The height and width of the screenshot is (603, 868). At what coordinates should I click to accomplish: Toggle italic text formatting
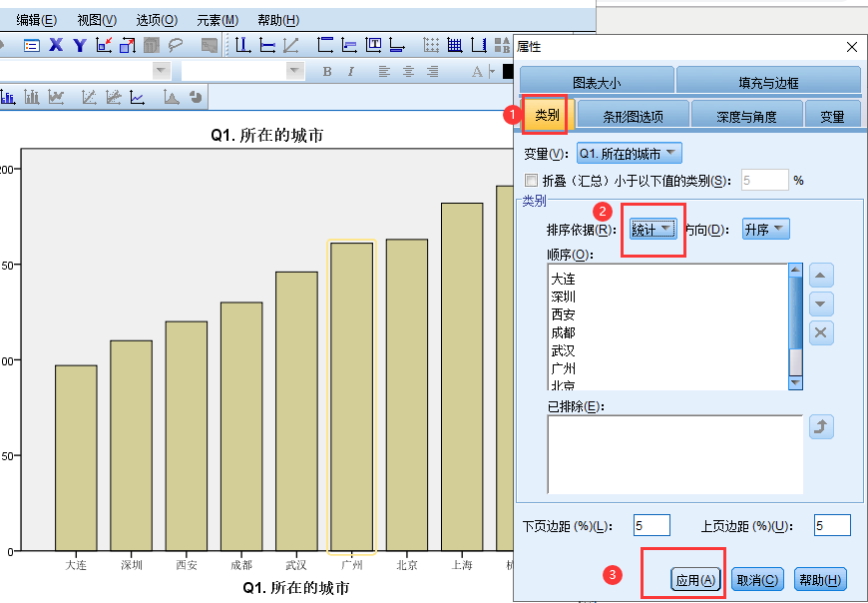tap(351, 72)
